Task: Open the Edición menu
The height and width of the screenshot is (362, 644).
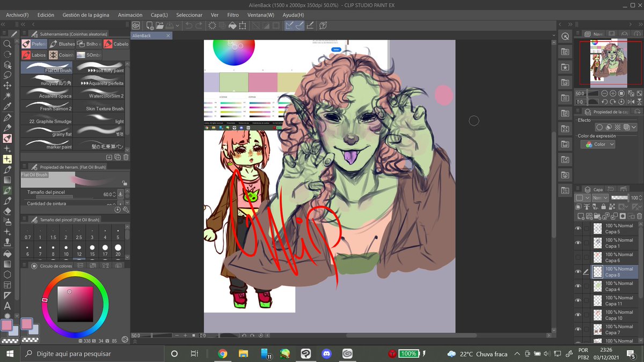Action: point(46,15)
